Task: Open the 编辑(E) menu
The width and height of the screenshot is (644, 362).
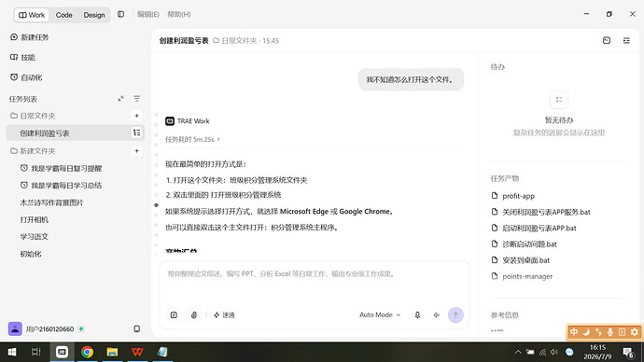Action: coord(147,14)
